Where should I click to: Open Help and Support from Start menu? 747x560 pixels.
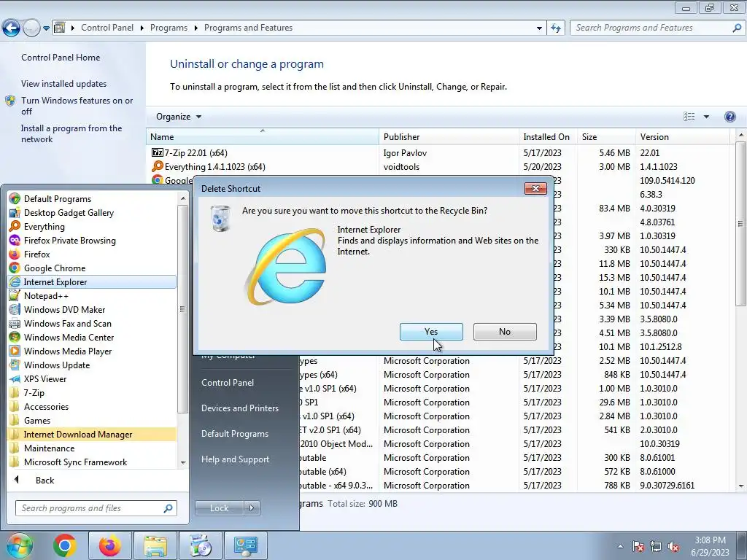pyautogui.click(x=235, y=459)
